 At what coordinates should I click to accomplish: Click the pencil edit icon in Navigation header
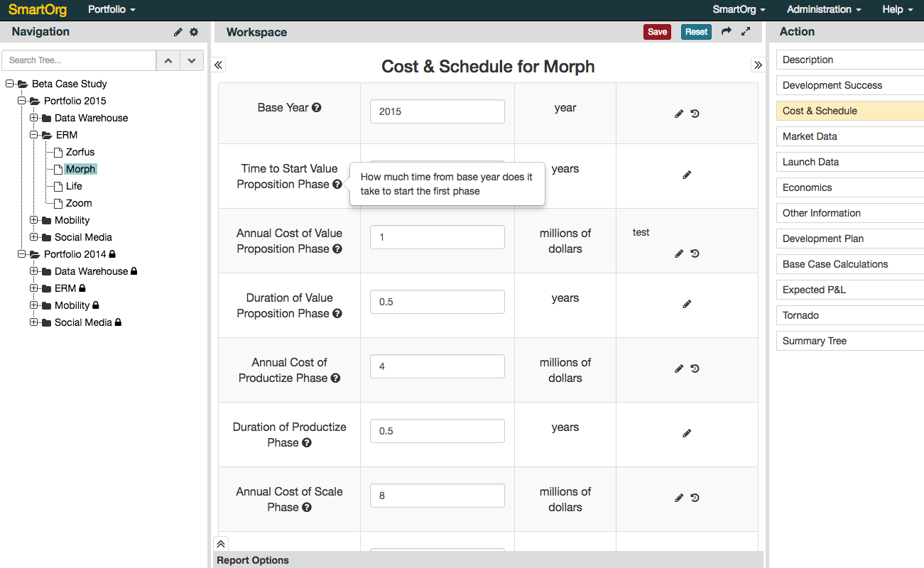click(x=178, y=32)
